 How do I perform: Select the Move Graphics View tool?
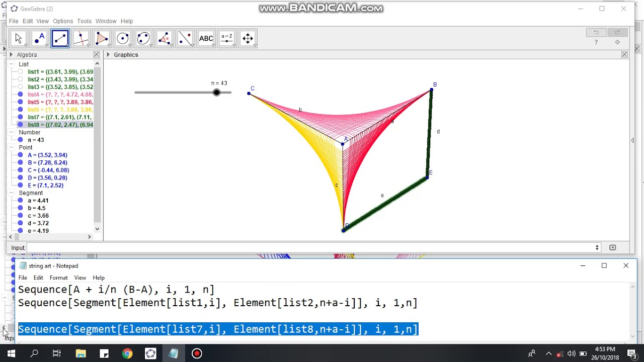(x=248, y=38)
